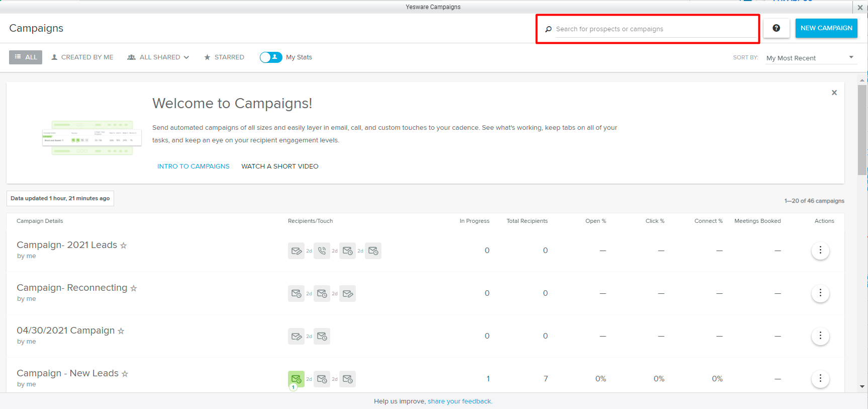Click the NEW CAMPAIGN button
The width and height of the screenshot is (868, 409).
[826, 28]
